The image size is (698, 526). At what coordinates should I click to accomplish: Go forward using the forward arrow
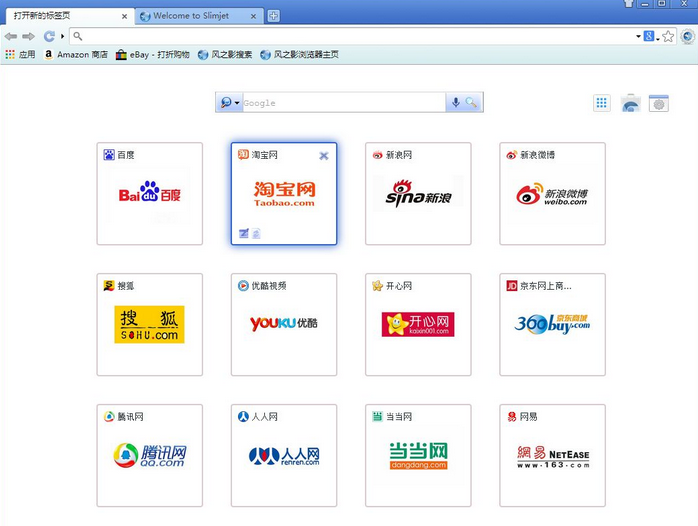tap(28, 36)
